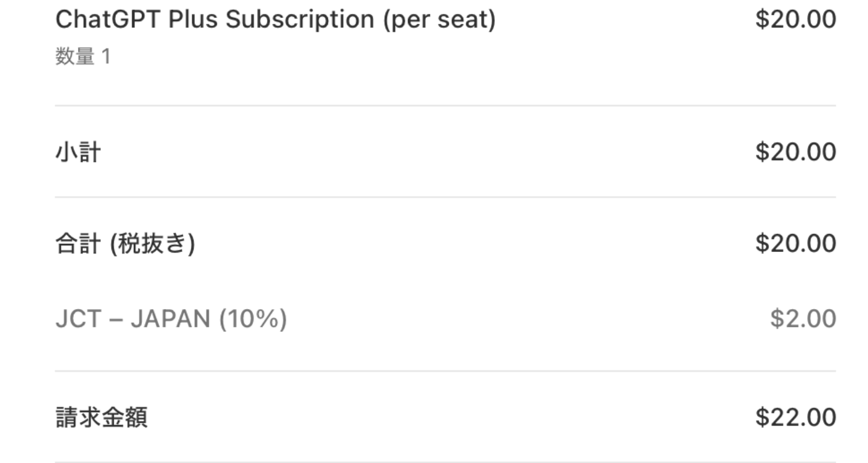Click the "(per seat)" text
868x463 pixels.
(439, 20)
